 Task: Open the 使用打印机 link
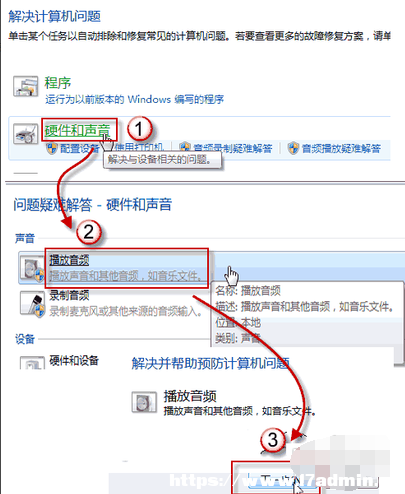pyautogui.click(x=139, y=147)
